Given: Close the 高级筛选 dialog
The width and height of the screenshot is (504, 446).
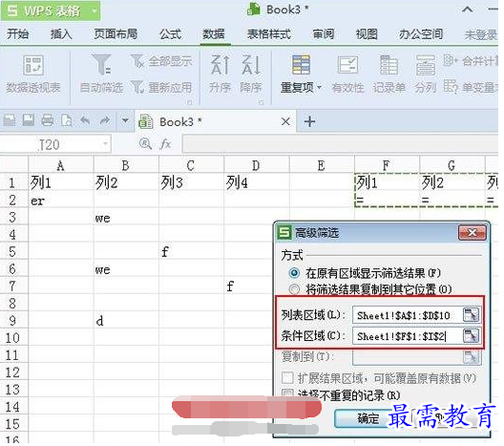Looking at the screenshot, I should pos(472,233).
